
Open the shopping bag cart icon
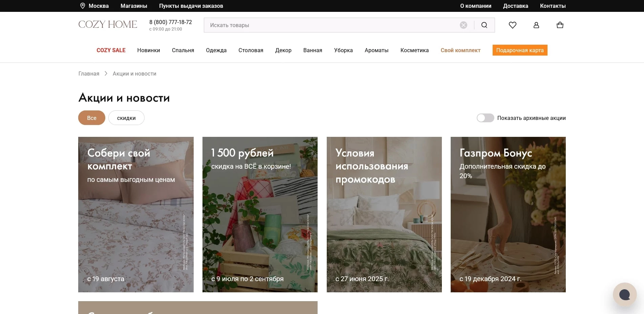click(560, 25)
